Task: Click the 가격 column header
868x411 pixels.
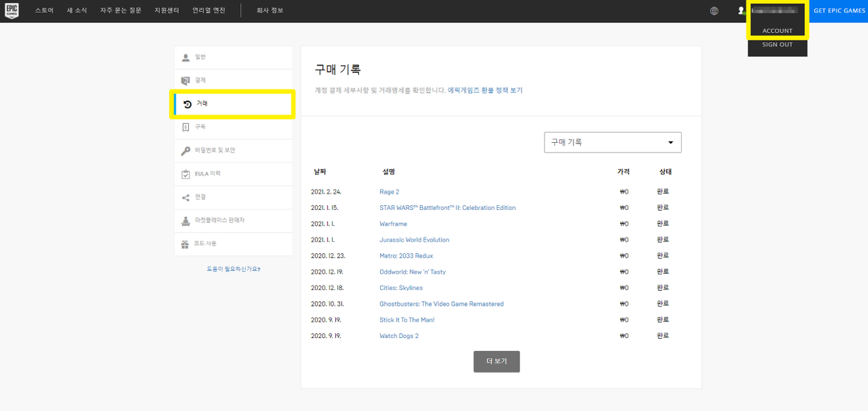Action: 623,172
